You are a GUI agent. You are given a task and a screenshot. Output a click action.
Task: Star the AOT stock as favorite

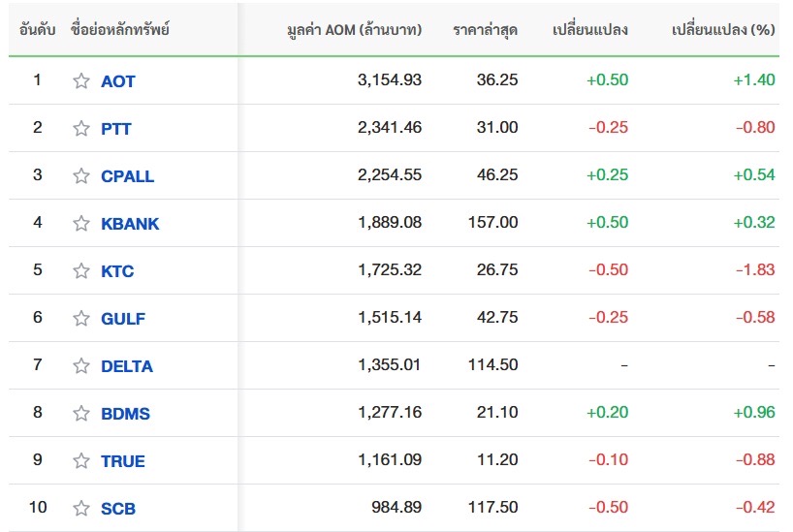tap(81, 81)
